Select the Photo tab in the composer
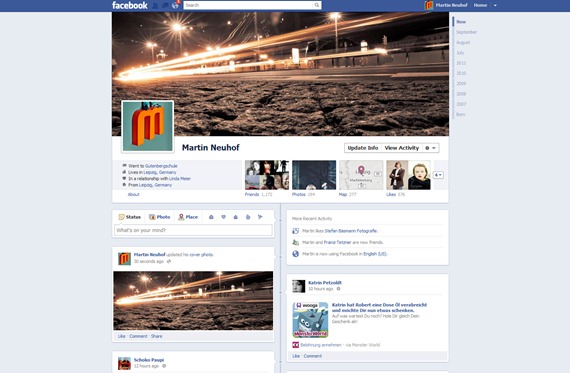 tap(160, 217)
